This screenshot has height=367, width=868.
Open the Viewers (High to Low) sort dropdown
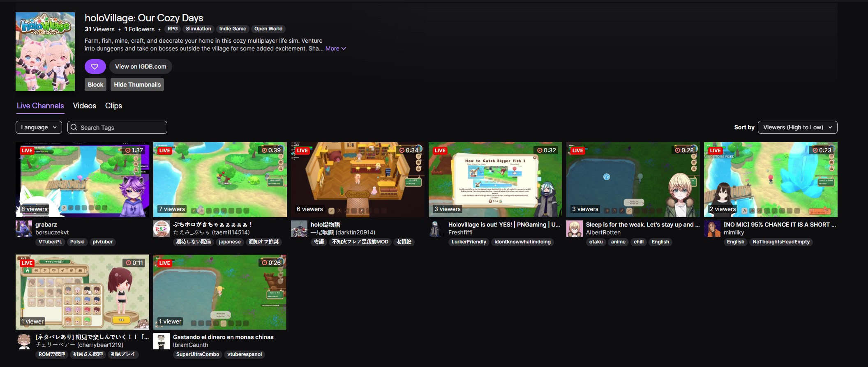[797, 127]
